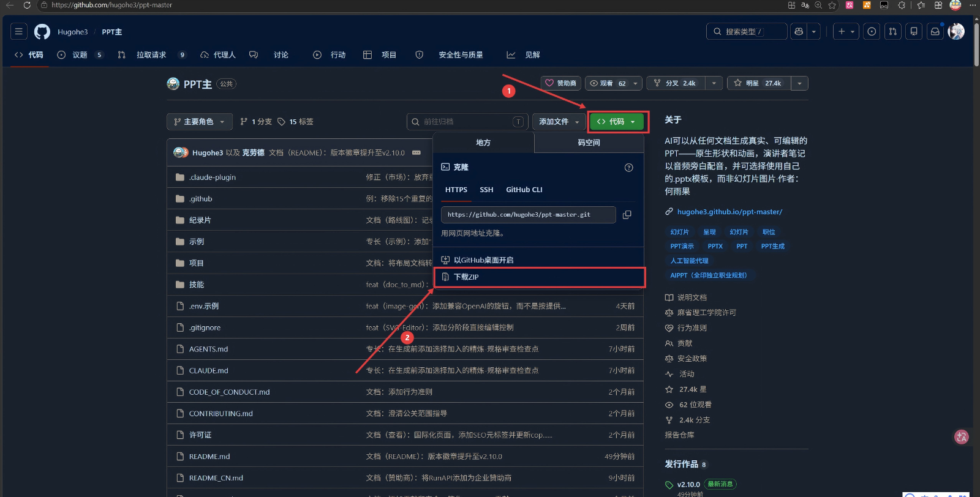This screenshot has height=497, width=980.
Task: Go to GitHub homepage via Octocat logo
Action: click(x=42, y=31)
